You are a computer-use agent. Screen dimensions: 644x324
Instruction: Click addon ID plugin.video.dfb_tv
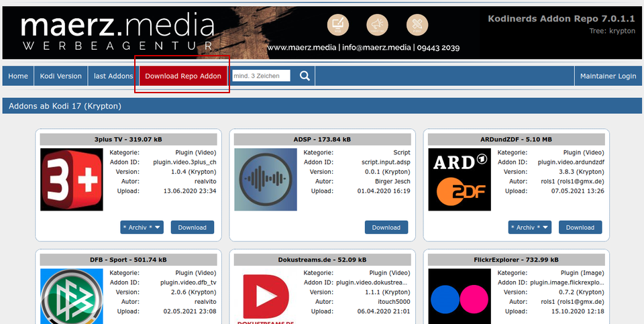189,282
